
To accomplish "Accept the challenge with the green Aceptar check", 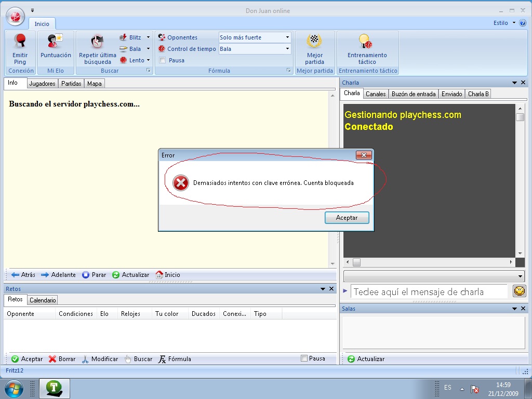I will coord(27,359).
